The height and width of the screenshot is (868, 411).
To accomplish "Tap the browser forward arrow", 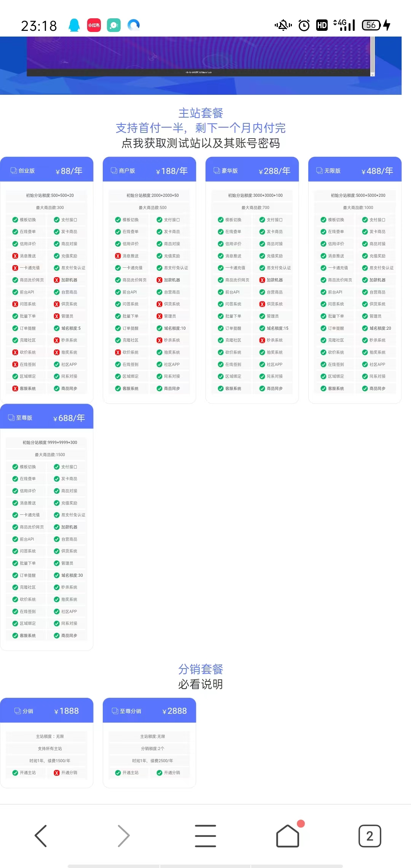I will [x=123, y=836].
